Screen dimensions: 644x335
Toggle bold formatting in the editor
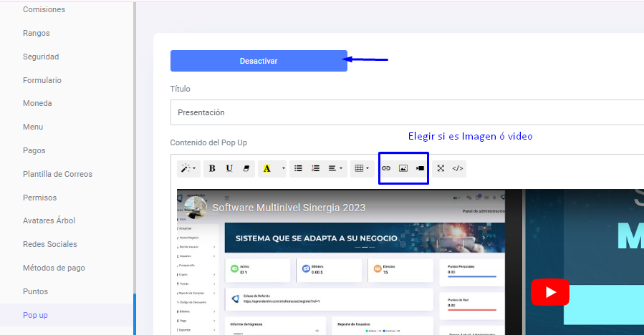(212, 169)
